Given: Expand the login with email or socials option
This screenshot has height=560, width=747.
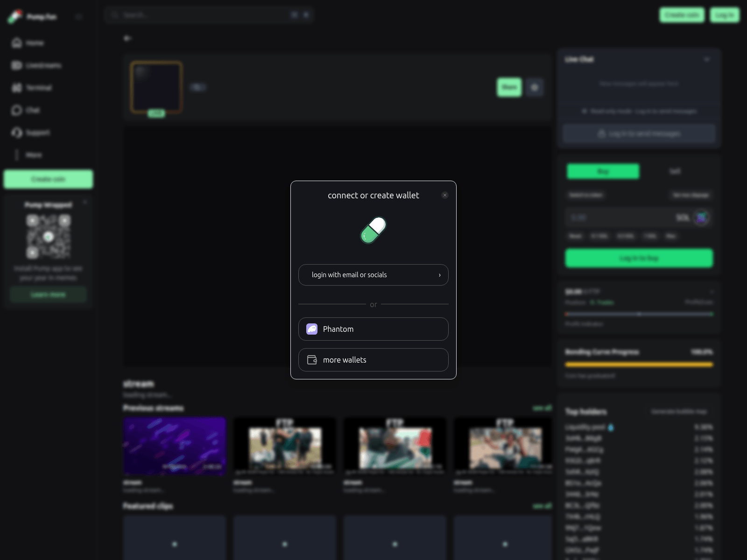Looking at the screenshot, I should tap(439, 275).
